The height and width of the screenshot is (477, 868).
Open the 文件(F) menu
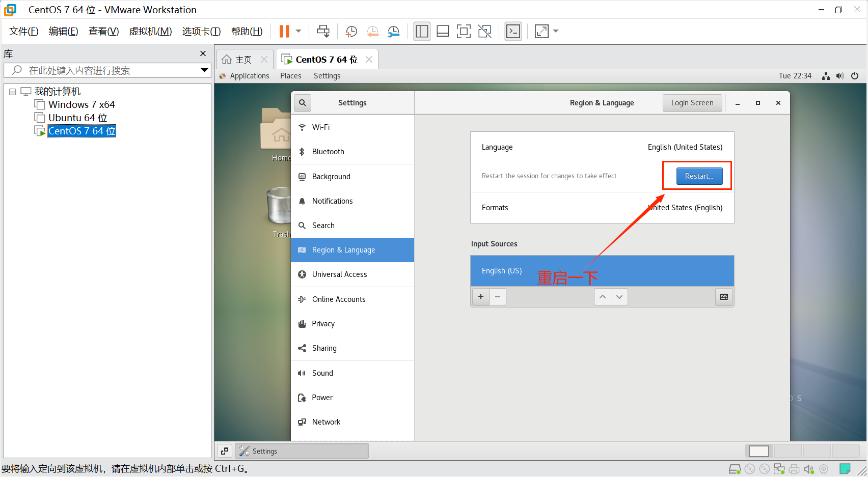tap(24, 32)
